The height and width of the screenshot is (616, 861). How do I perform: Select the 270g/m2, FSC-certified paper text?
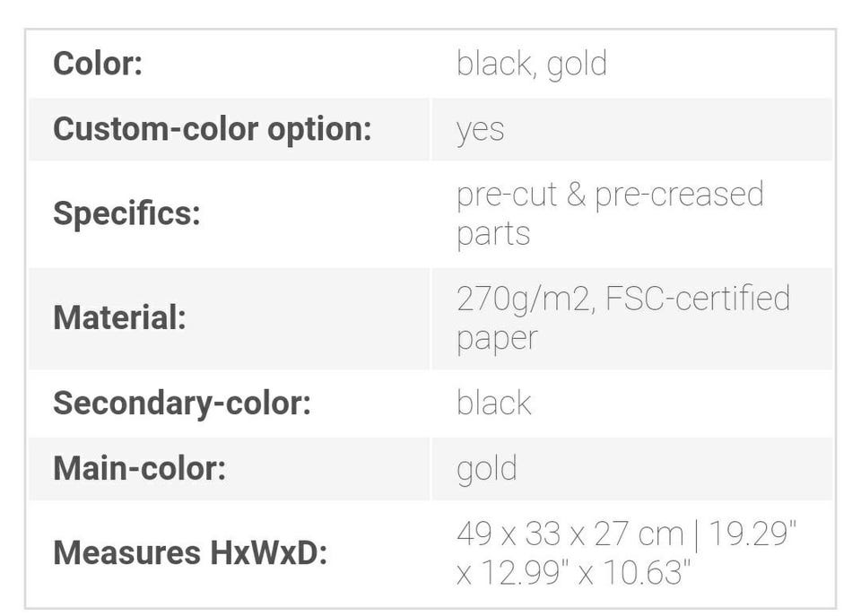point(623,319)
